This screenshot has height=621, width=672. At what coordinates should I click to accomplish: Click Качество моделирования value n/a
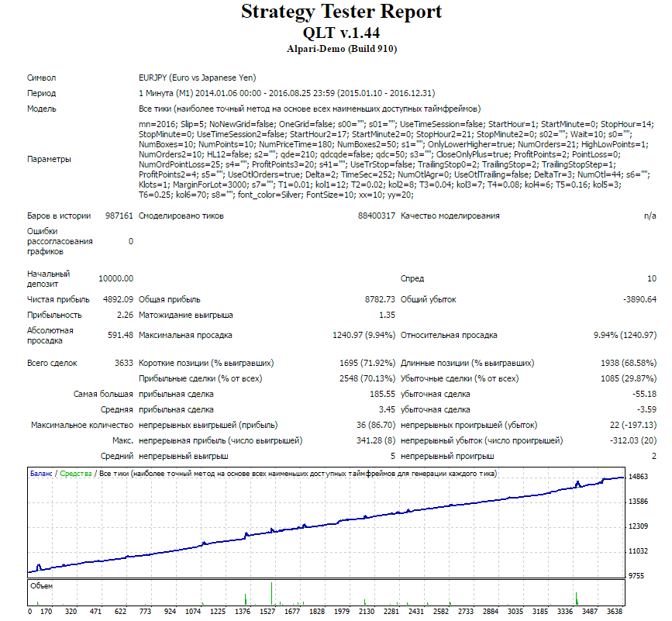pos(650,216)
